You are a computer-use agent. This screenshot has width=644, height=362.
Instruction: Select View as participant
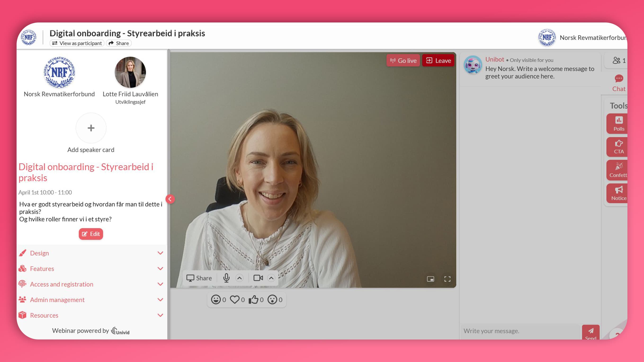click(x=77, y=43)
